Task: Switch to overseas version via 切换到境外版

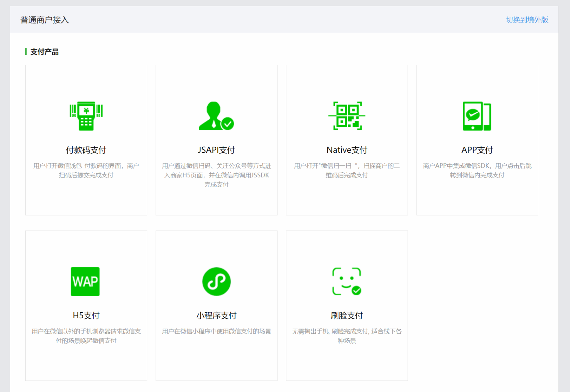Action: (x=527, y=20)
